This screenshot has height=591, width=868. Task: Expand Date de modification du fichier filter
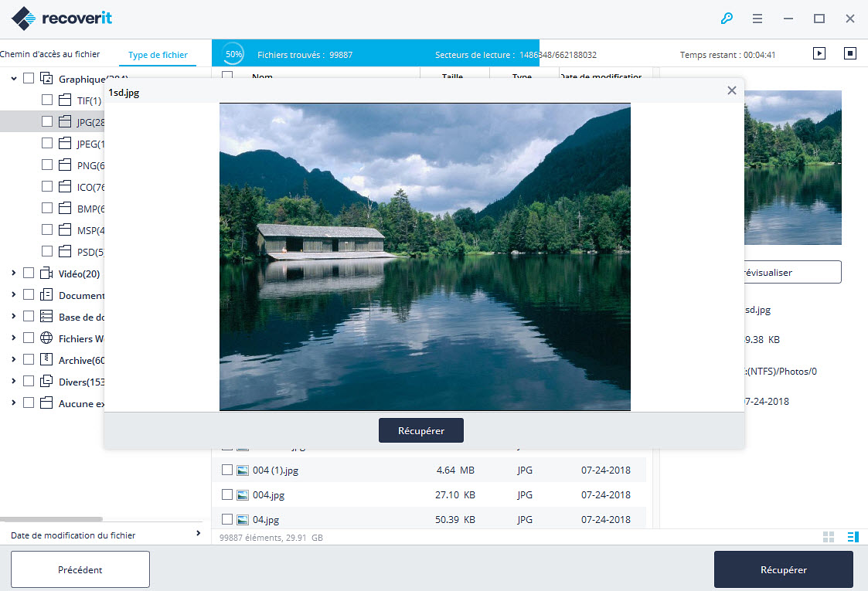coord(198,534)
